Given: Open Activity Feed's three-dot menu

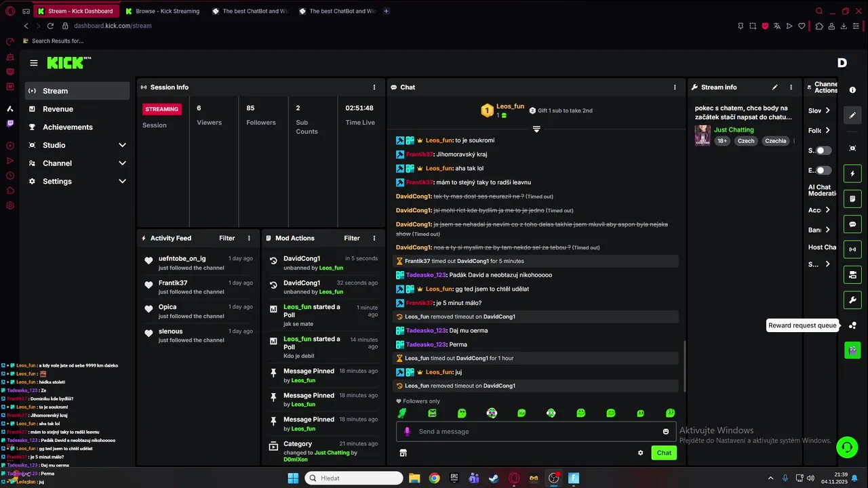Looking at the screenshot, I should 249,239.
